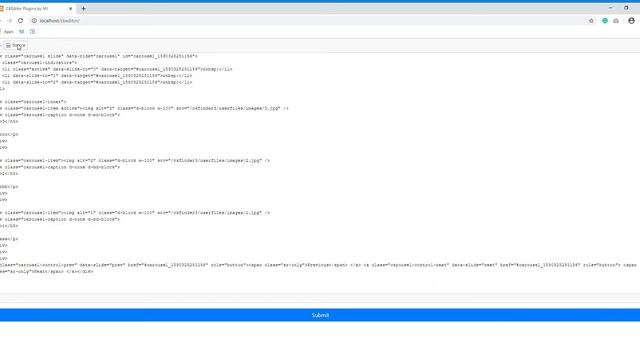Open the third bookmark icon in bookmarks bar

tap(33, 31)
